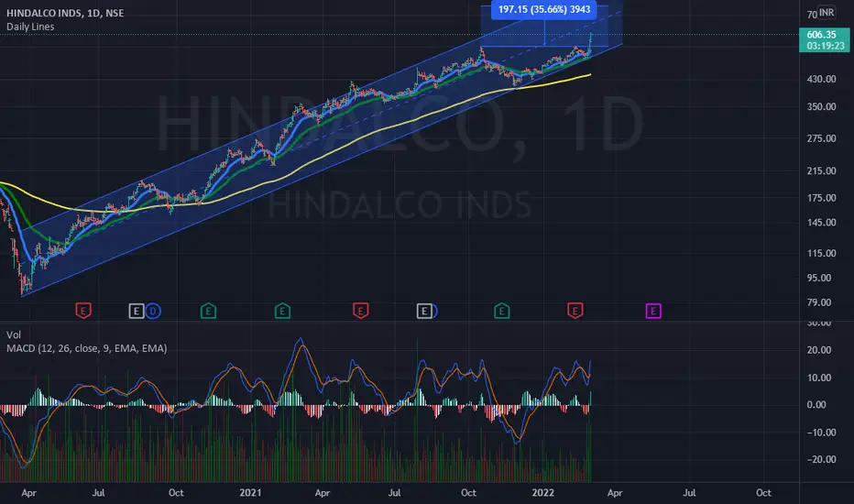Click the MACD 0.00 axis value
The image size is (854, 504).
tap(816, 405)
